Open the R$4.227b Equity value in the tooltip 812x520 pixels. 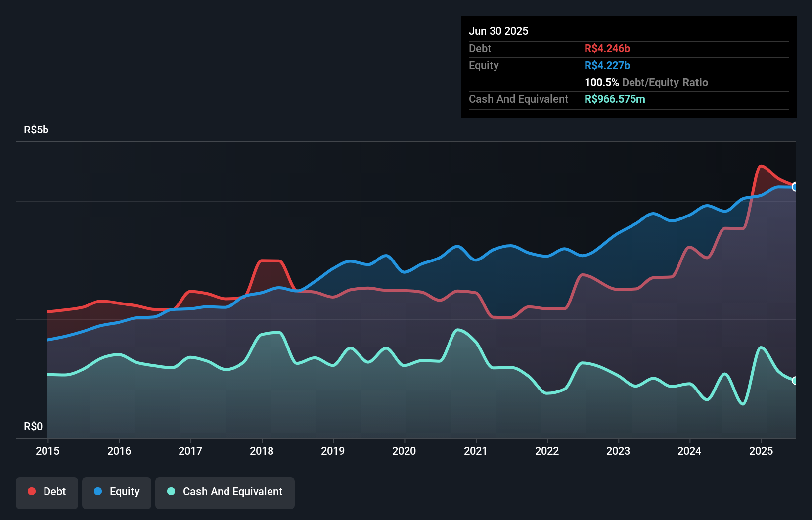click(607, 65)
